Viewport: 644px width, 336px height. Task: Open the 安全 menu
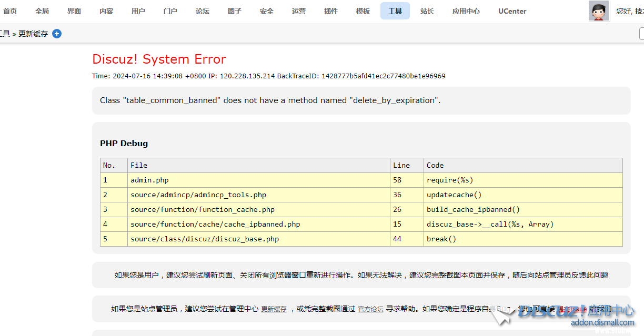267,11
